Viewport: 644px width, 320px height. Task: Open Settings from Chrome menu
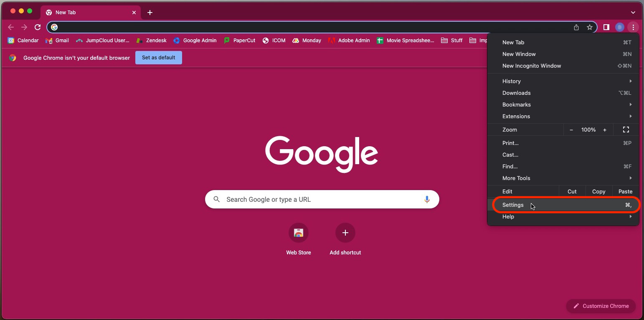coord(563,205)
